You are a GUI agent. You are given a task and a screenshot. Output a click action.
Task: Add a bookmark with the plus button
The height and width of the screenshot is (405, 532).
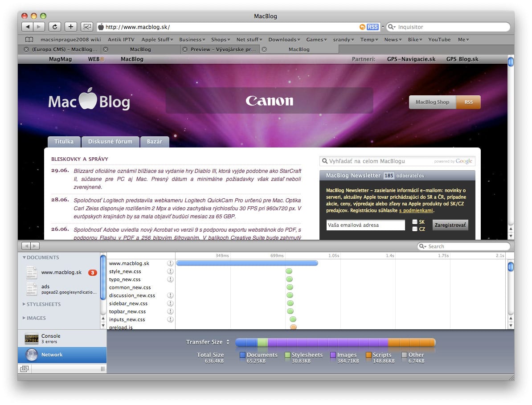pos(70,26)
